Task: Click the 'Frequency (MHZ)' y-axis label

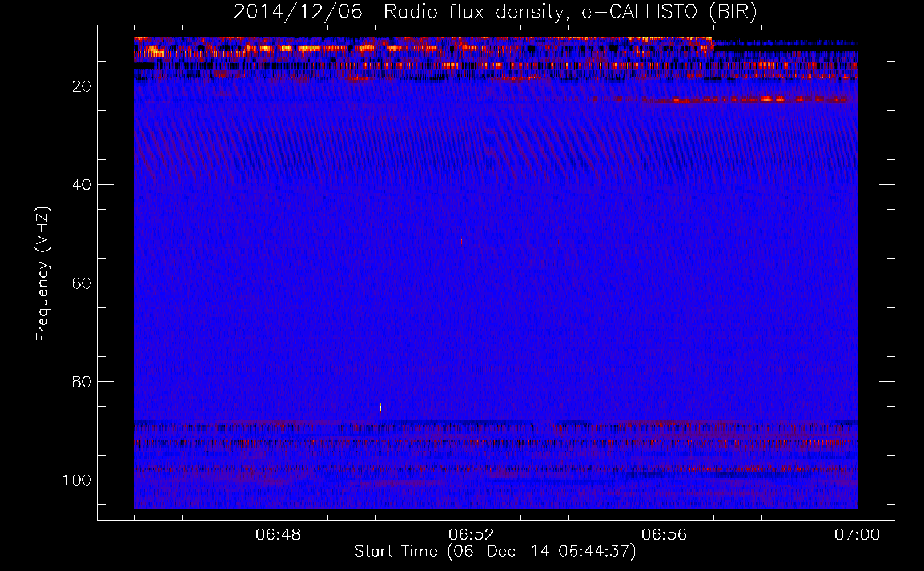Action: [x=43, y=275]
